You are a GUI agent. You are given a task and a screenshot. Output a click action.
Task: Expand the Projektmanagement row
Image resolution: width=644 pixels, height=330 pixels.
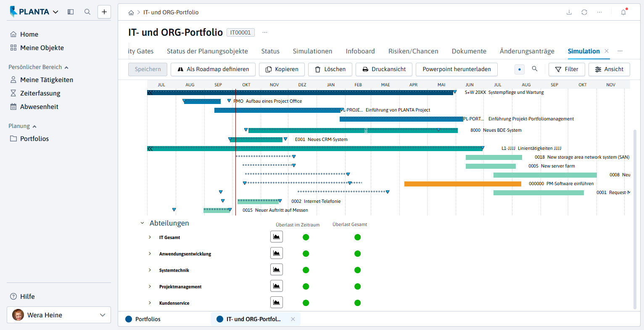click(x=150, y=287)
